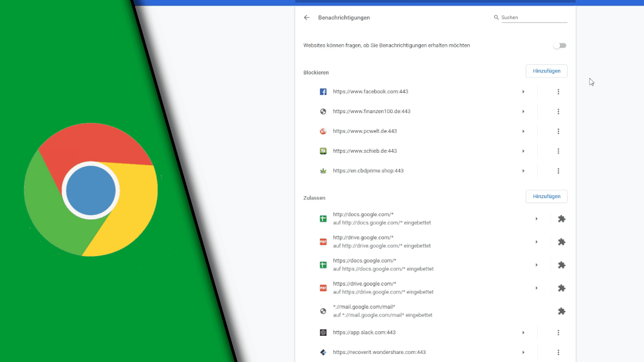Click Hinzufügen in the Blockieren section
The width and height of the screenshot is (644, 362).
(x=546, y=71)
